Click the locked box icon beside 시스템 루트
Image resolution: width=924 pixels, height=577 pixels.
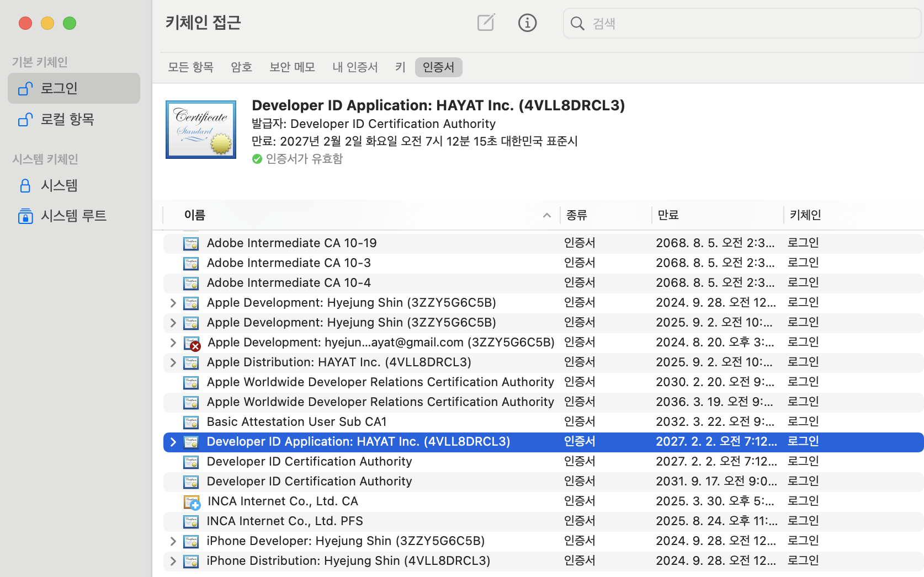25,216
